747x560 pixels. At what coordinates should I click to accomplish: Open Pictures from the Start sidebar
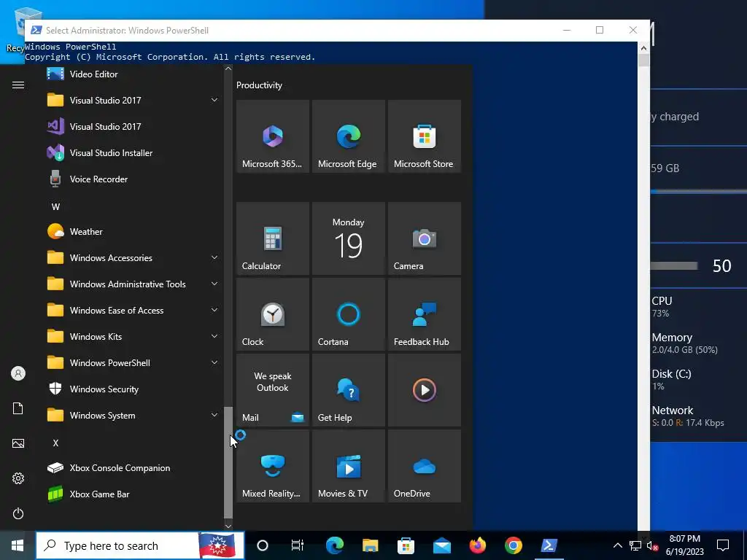tap(18, 443)
